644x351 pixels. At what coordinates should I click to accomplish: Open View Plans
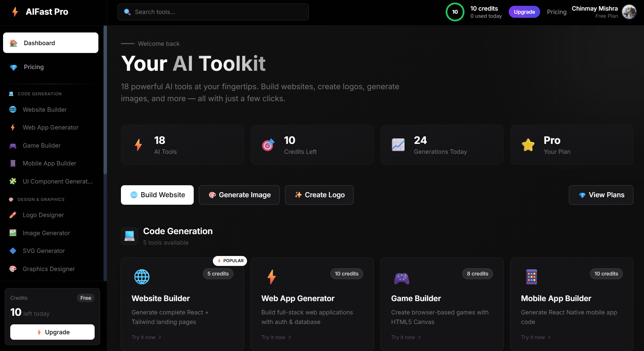pos(601,195)
